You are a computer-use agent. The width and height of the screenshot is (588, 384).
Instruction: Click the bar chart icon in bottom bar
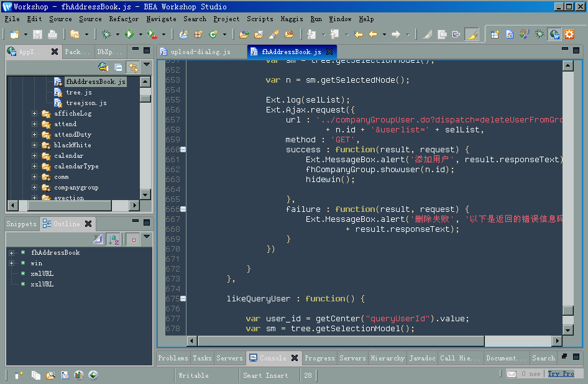pos(79,375)
